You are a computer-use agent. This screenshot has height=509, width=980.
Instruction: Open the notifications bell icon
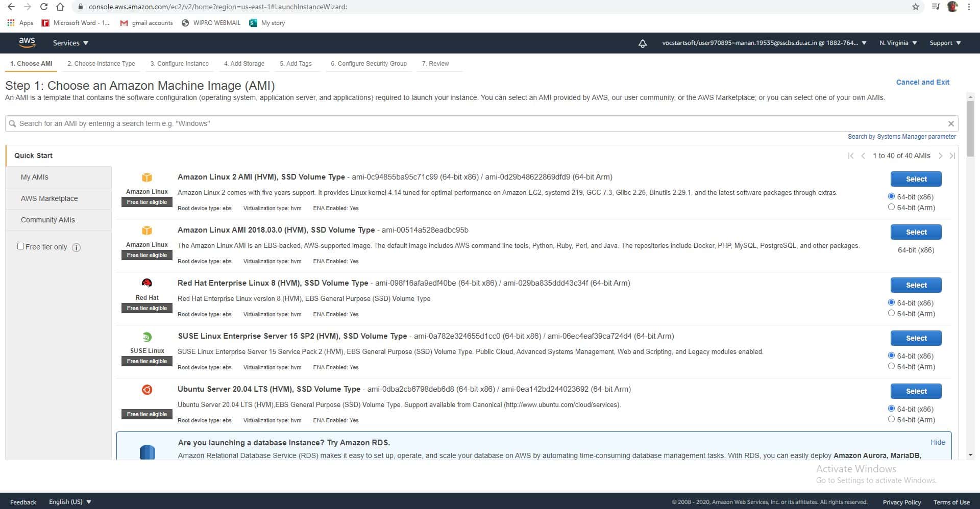(x=643, y=43)
